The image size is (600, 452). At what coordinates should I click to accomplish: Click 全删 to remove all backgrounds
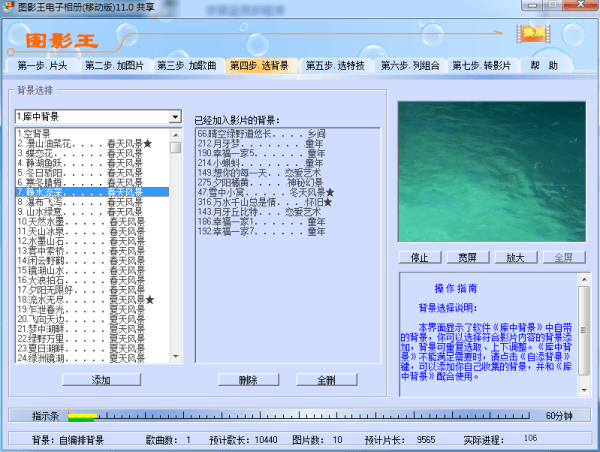click(x=326, y=380)
